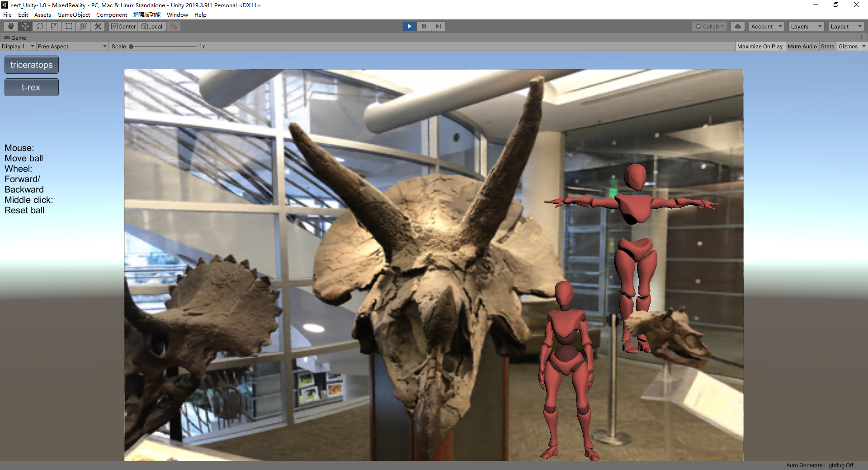Toggle the Local pivot orientation button
Image resolution: width=868 pixels, height=470 pixels.
[151, 26]
